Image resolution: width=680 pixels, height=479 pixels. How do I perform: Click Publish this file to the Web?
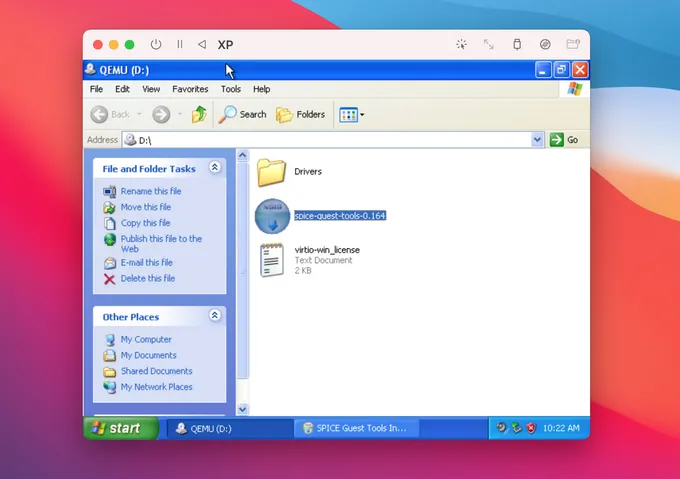[161, 244]
